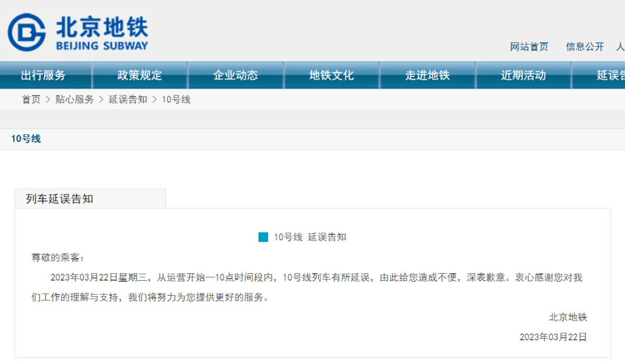Screen dimensions: 625x364
Task: Click the 10号线 section heading
Action: click(26, 139)
